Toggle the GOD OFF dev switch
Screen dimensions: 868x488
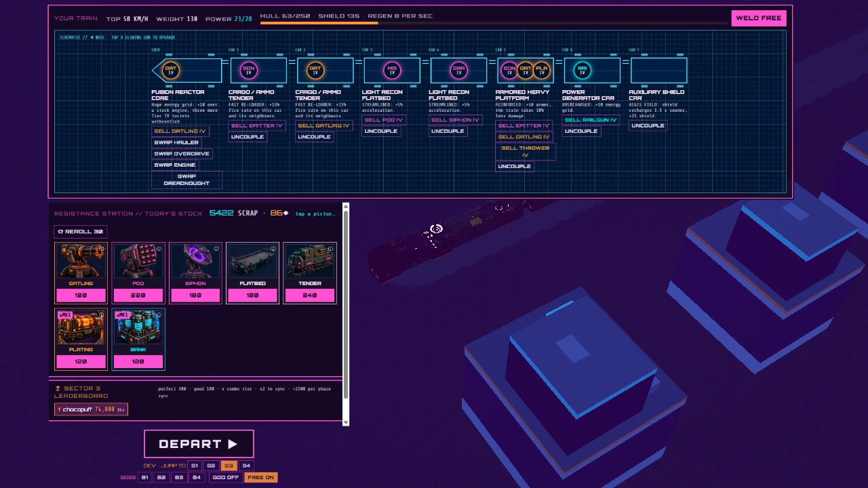pos(226,477)
